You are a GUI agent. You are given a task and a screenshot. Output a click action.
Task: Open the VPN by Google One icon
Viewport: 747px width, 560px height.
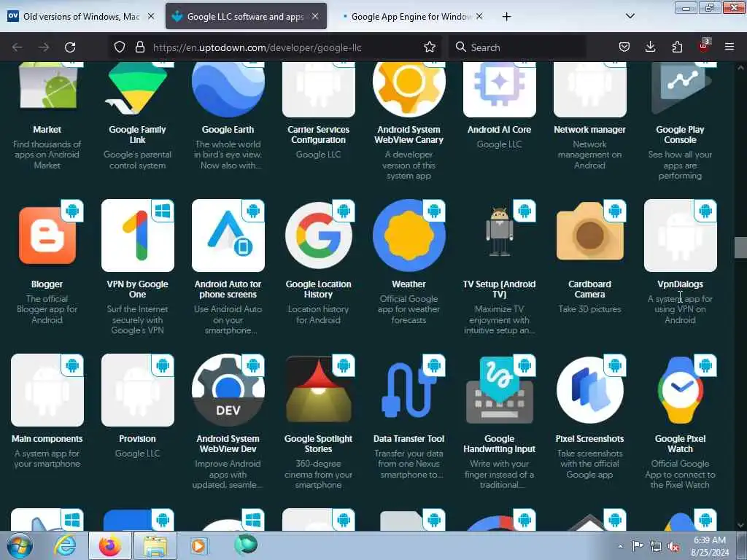point(138,236)
